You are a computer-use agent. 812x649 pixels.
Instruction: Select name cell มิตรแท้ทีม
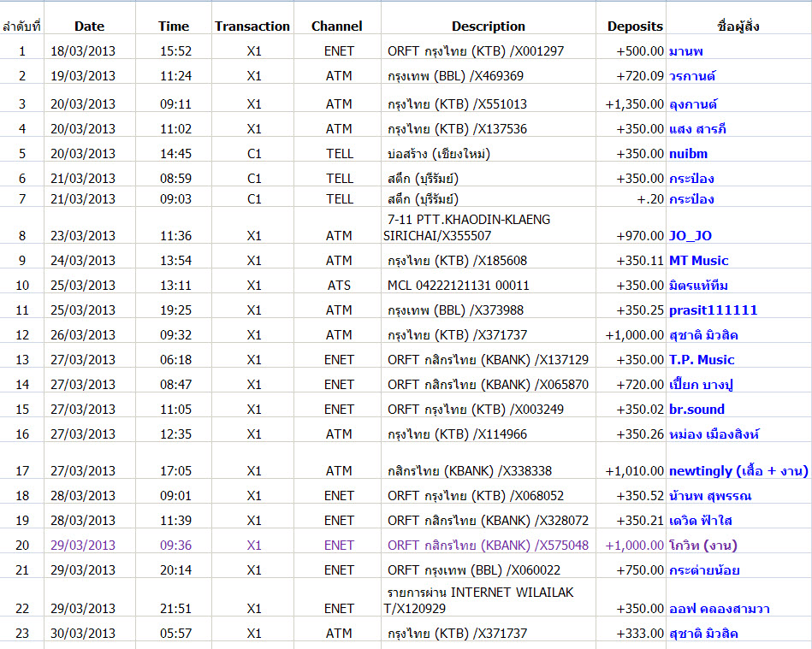coord(698,286)
